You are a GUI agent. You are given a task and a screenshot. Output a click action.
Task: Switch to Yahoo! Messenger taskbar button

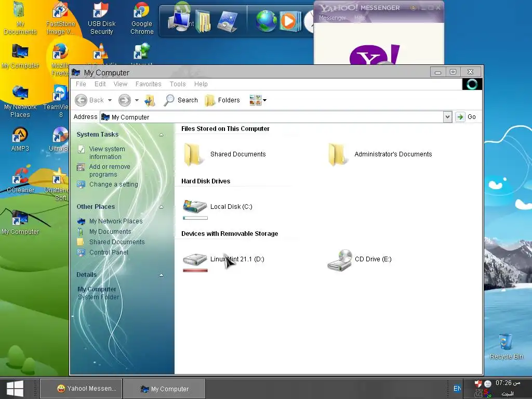81,389
